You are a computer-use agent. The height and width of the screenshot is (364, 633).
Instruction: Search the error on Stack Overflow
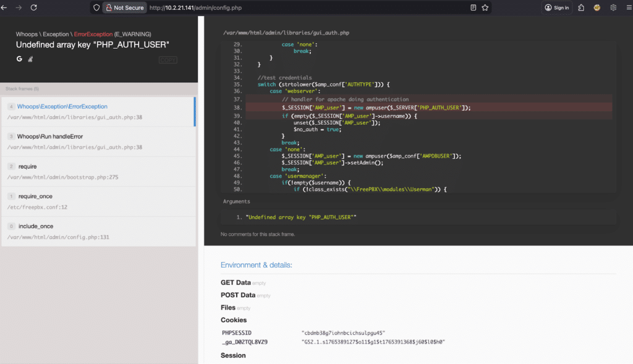tap(30, 59)
